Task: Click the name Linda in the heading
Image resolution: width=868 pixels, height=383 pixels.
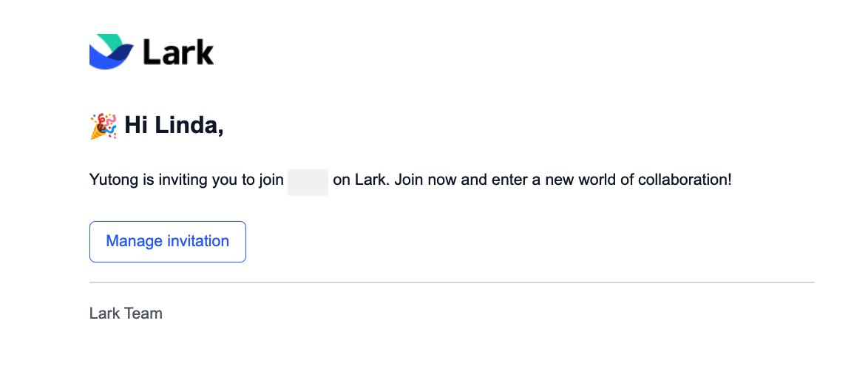Action: pos(189,125)
